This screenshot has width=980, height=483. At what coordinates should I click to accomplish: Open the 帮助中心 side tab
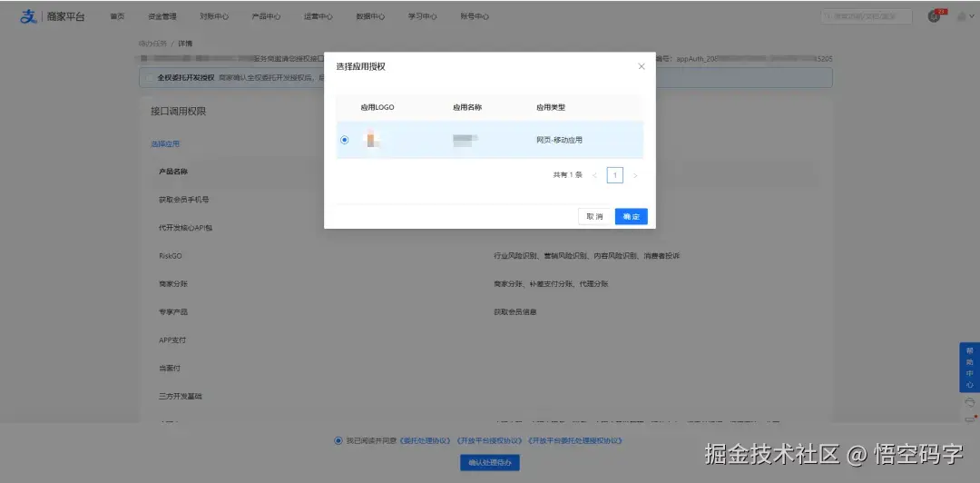(969, 368)
